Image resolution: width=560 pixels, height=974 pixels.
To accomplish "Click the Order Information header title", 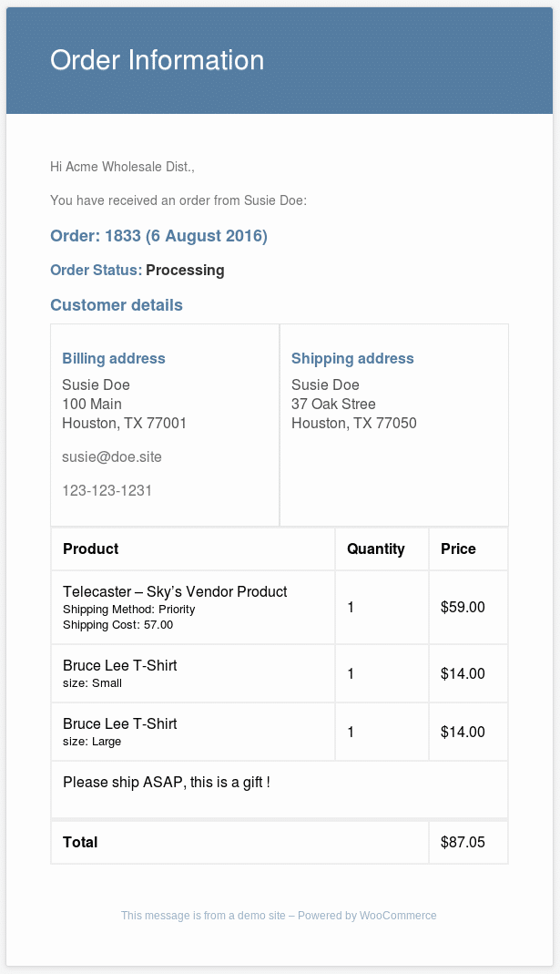I will pos(157,60).
